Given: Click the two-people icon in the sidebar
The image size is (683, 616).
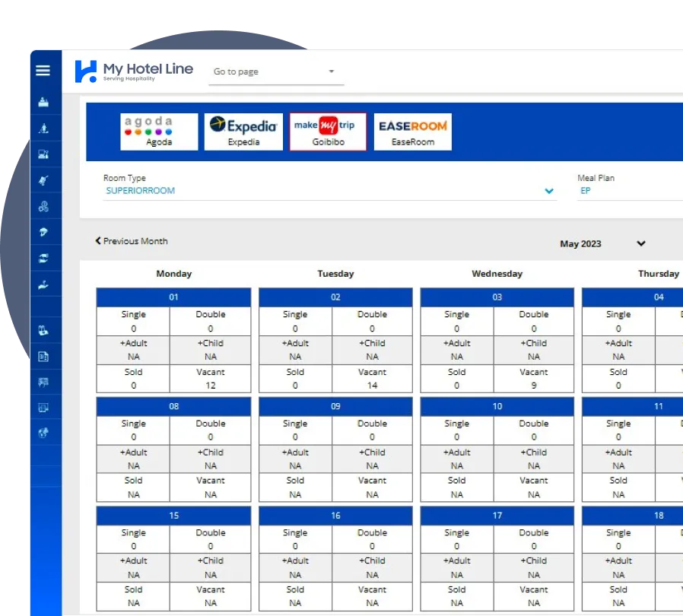Looking at the screenshot, I should [x=43, y=330].
